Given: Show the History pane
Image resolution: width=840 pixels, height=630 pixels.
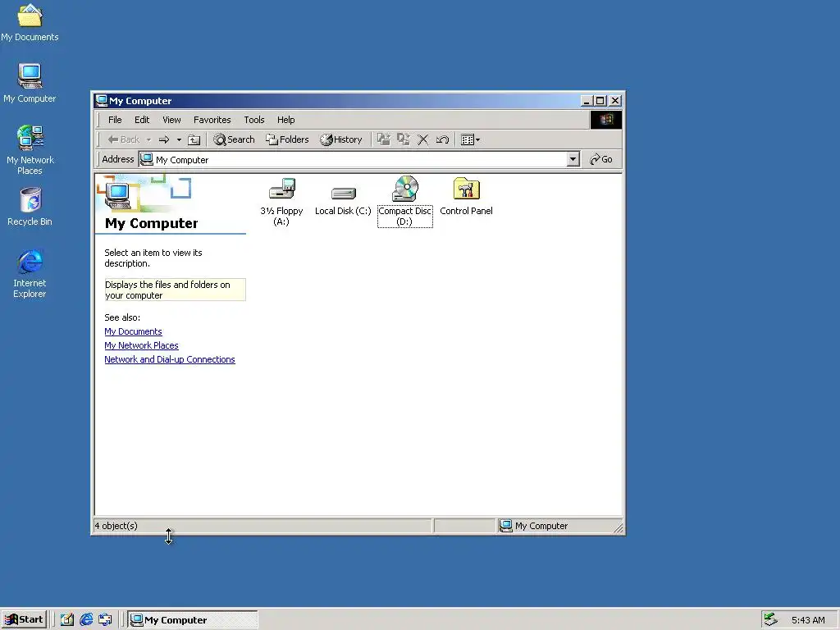Looking at the screenshot, I should 341,139.
